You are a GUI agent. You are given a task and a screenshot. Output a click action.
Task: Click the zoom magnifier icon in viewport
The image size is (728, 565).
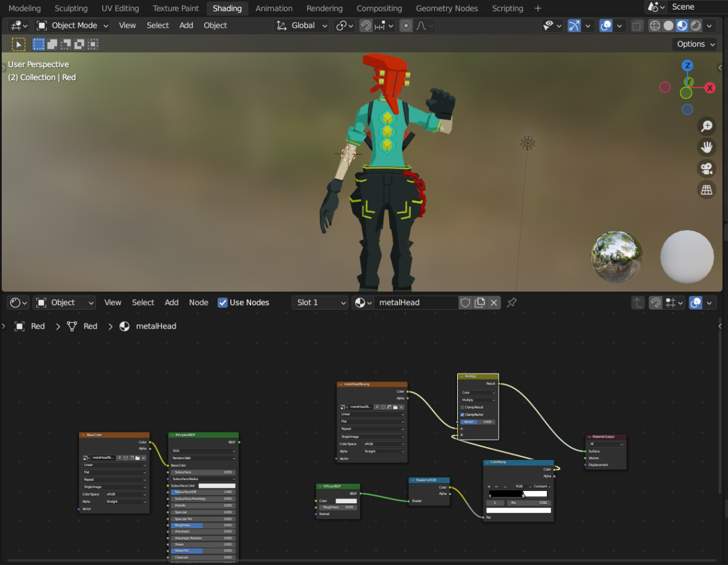click(x=707, y=126)
